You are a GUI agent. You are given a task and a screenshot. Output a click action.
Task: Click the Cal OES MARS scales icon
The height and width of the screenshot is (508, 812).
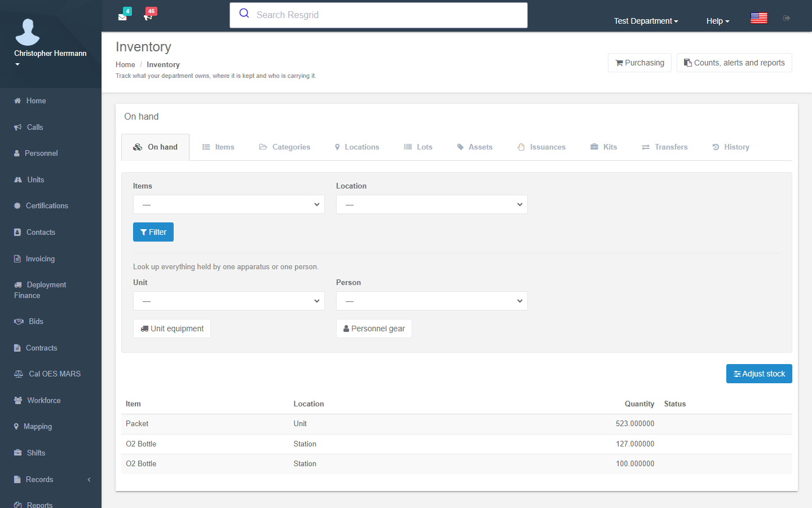(19, 374)
